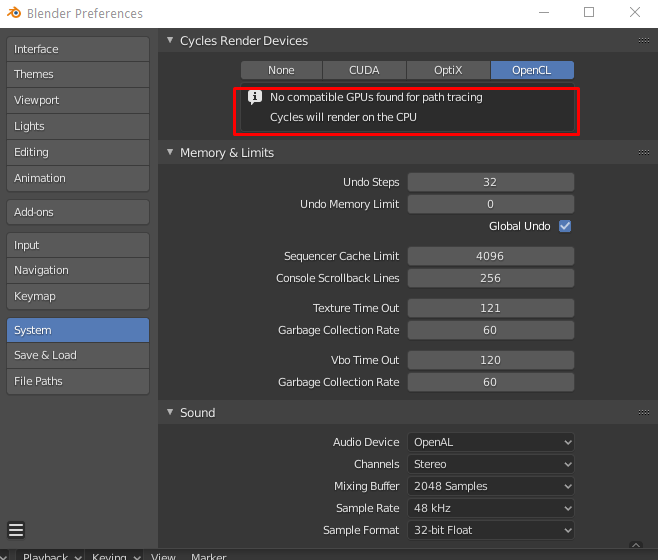
Task: Open the File Paths preferences section
Action: point(78,381)
